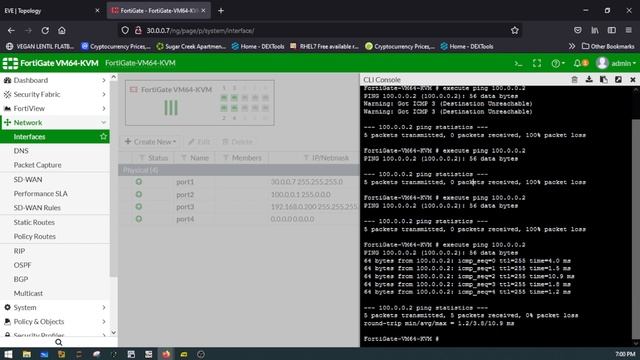Select the port4 interface row

[239, 219]
